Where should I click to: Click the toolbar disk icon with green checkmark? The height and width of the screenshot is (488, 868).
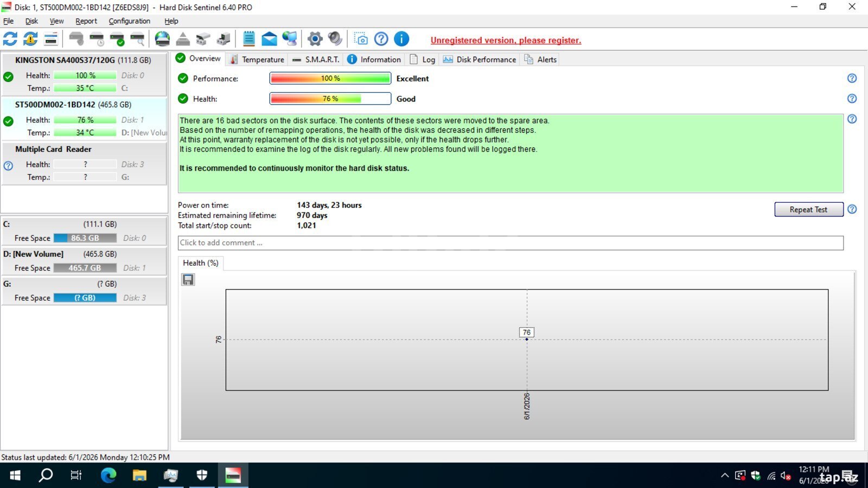pyautogui.click(x=117, y=39)
